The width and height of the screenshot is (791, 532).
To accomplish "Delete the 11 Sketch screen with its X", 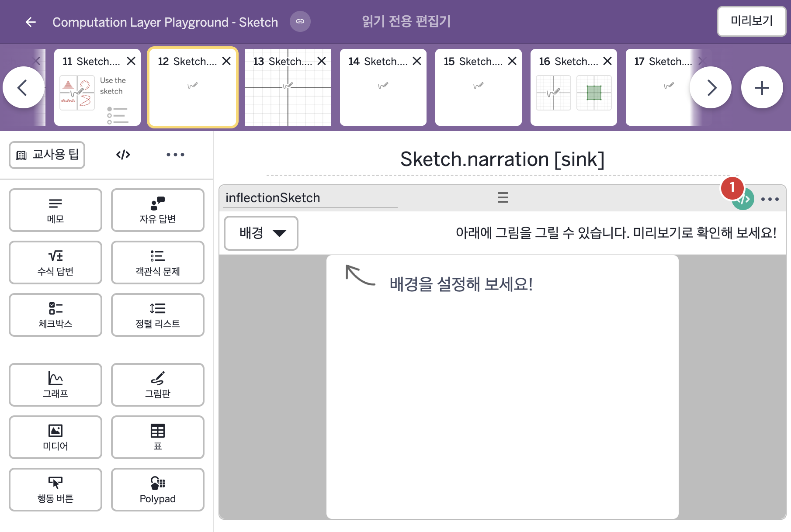I will [131, 61].
